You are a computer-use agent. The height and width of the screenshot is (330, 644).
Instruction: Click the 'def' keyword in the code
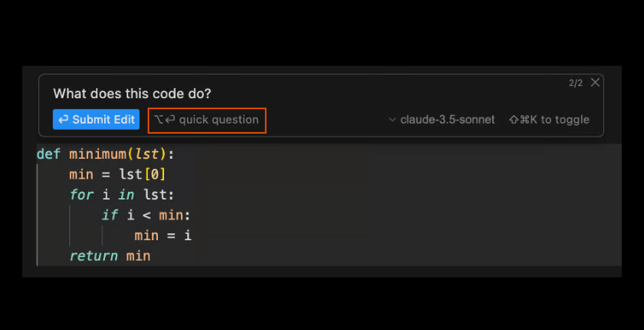pyautogui.click(x=48, y=153)
